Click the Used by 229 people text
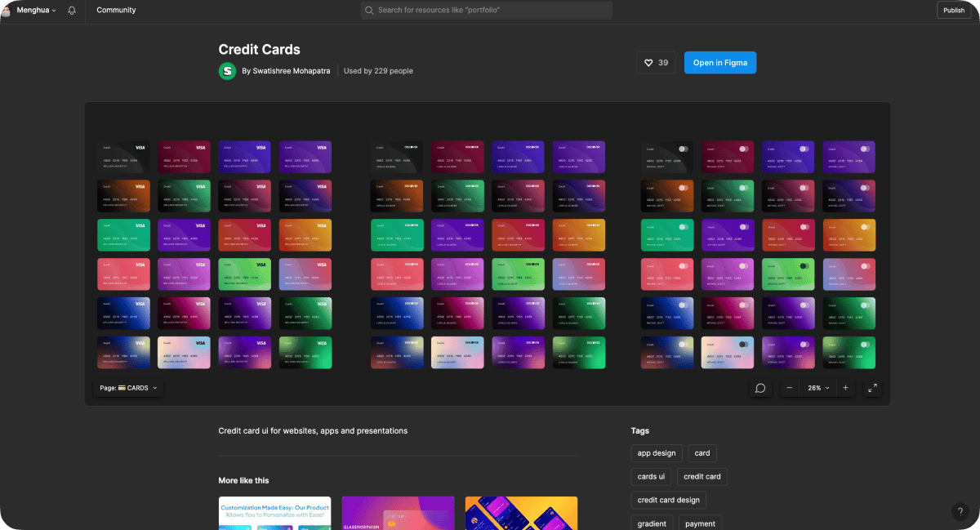 pos(378,71)
